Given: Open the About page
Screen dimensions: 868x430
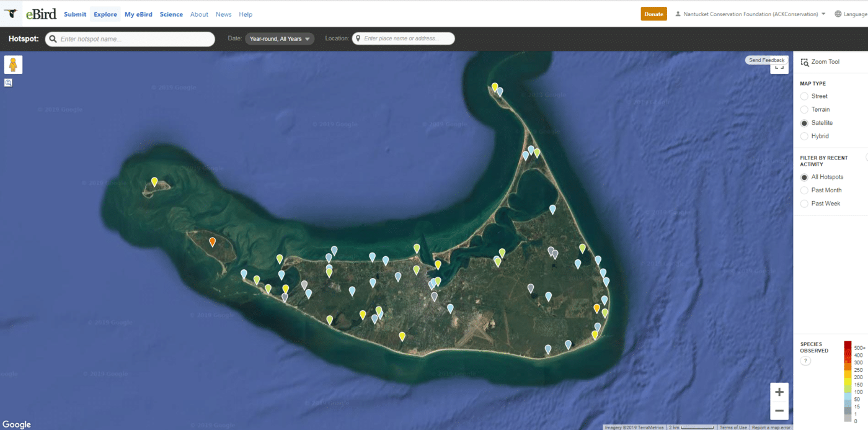Looking at the screenshot, I should click(x=199, y=14).
